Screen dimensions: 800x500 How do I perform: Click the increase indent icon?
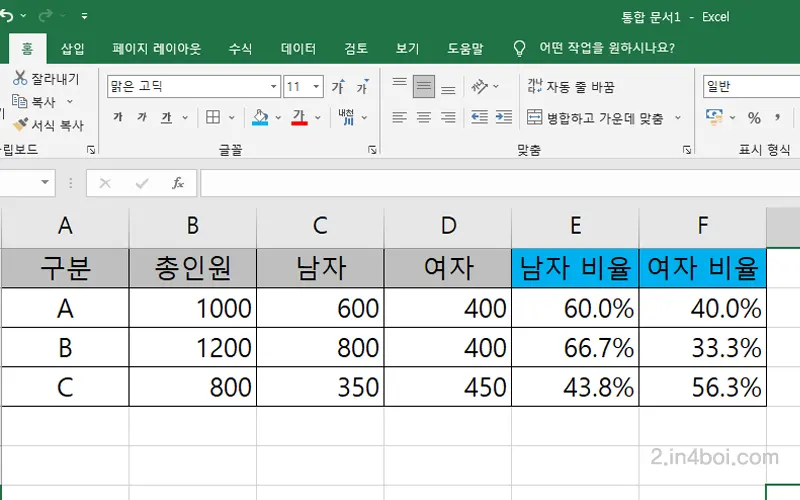pyautogui.click(x=504, y=117)
